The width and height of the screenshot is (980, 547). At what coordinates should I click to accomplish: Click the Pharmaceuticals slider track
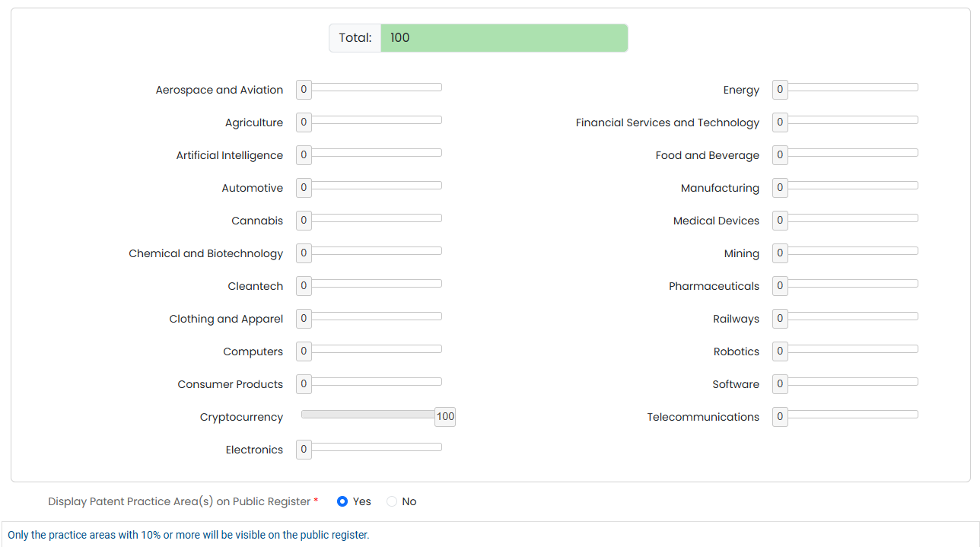click(852, 284)
